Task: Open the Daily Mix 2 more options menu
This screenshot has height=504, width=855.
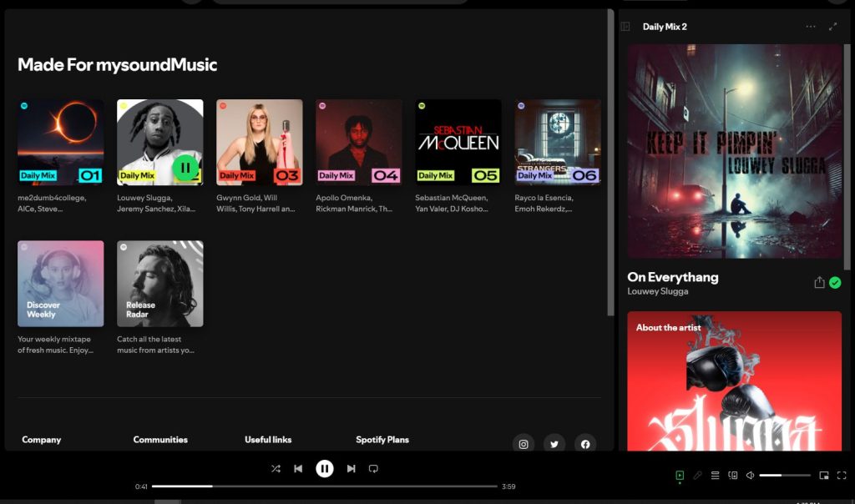Action: click(811, 27)
